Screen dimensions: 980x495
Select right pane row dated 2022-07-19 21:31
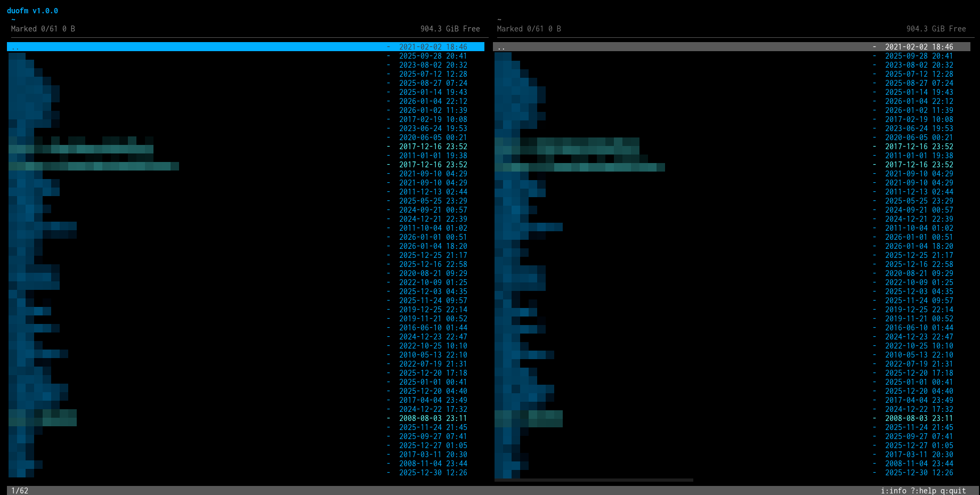pos(732,364)
